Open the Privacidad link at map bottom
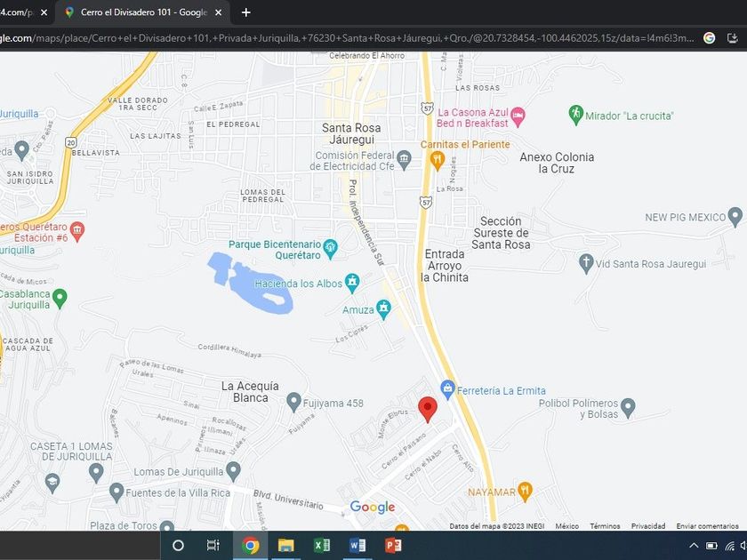This screenshot has height=560, width=747. click(x=648, y=526)
